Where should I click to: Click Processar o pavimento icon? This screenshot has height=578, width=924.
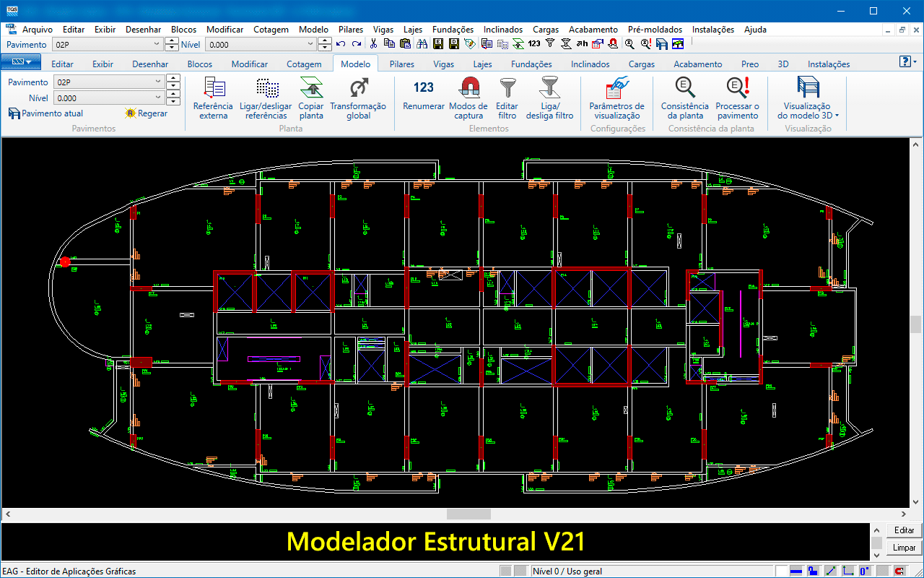pyautogui.click(x=737, y=98)
